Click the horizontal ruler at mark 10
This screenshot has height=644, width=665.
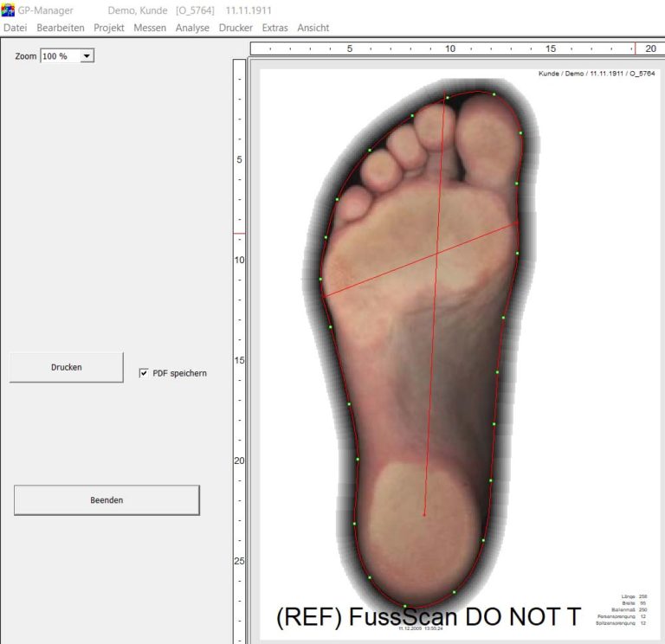450,48
